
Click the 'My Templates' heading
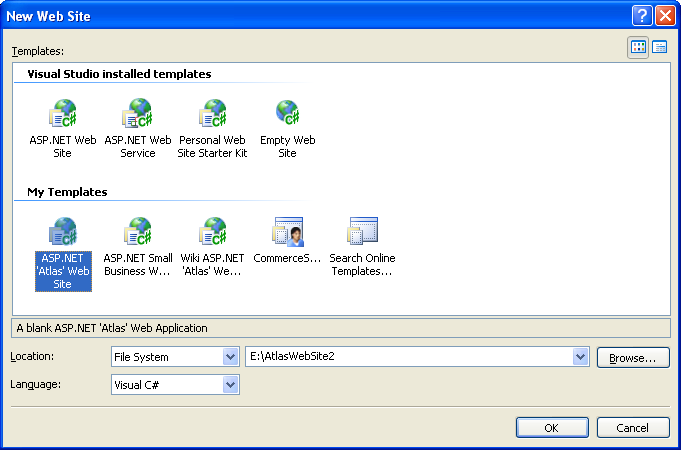tap(67, 192)
